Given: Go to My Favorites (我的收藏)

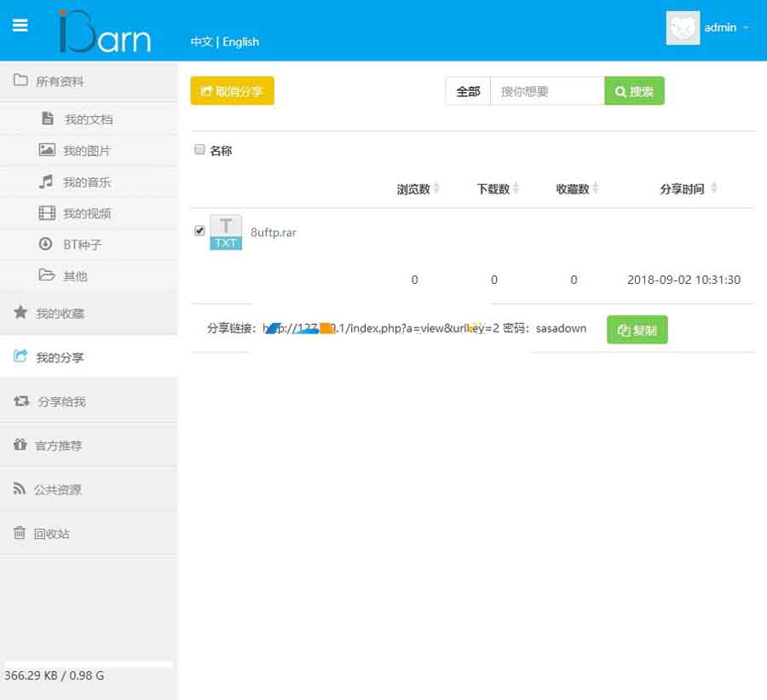Looking at the screenshot, I should pyautogui.click(x=60, y=313).
